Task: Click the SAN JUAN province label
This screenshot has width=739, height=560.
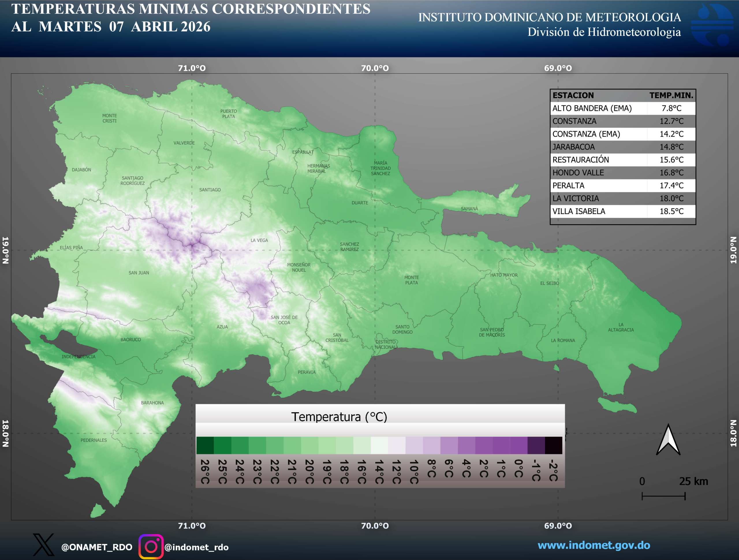Action: coord(139,273)
